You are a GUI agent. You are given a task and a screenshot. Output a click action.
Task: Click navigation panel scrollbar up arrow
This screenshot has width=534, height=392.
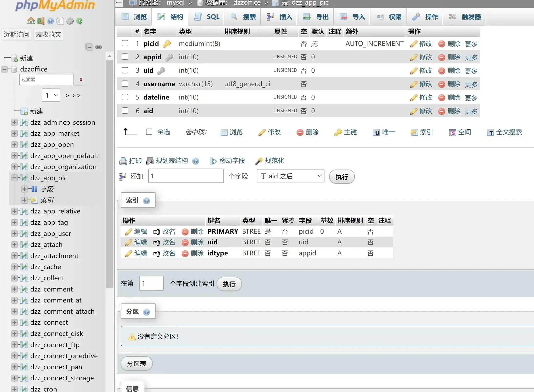tap(110, 56)
